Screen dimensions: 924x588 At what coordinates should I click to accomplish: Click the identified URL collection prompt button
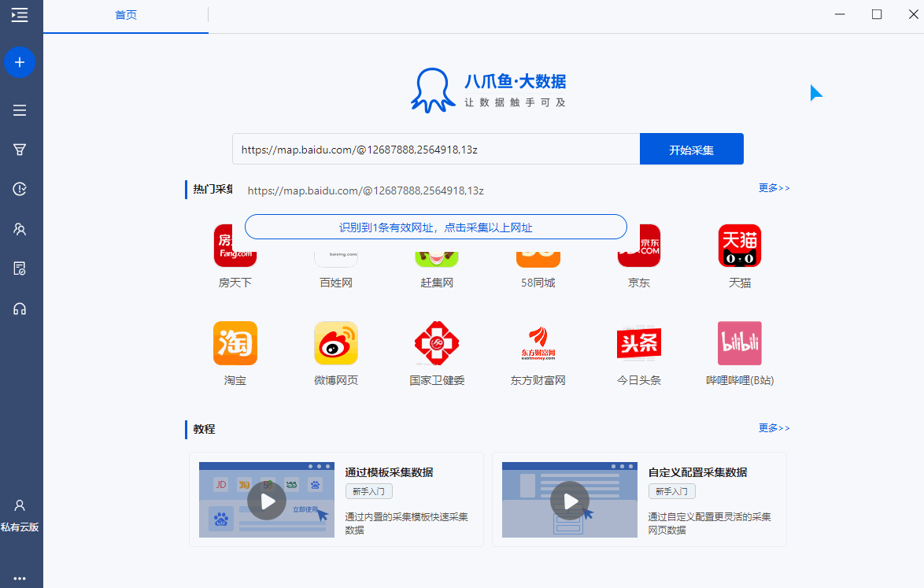pos(435,227)
